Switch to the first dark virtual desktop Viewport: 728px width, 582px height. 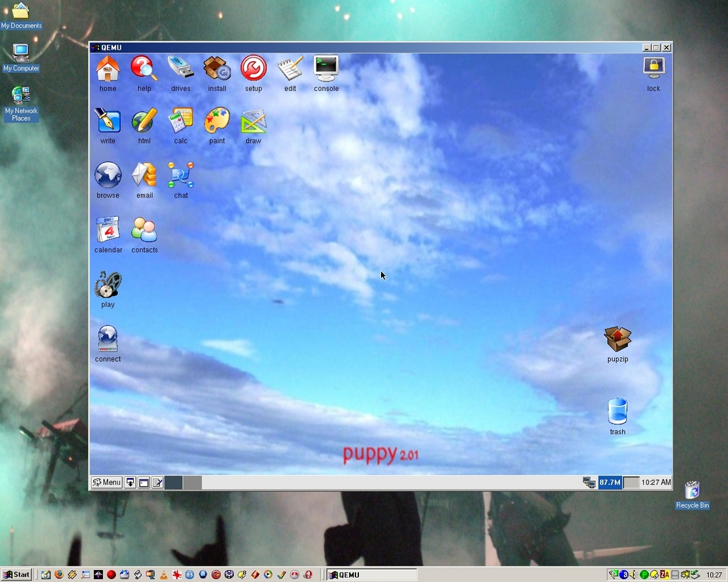[173, 483]
